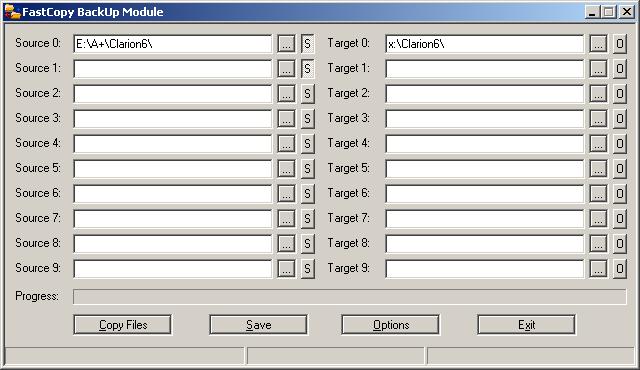Open the browse (...) dialog for Target 0
Image resolution: width=640 pixels, height=370 pixels.
[x=598, y=44]
